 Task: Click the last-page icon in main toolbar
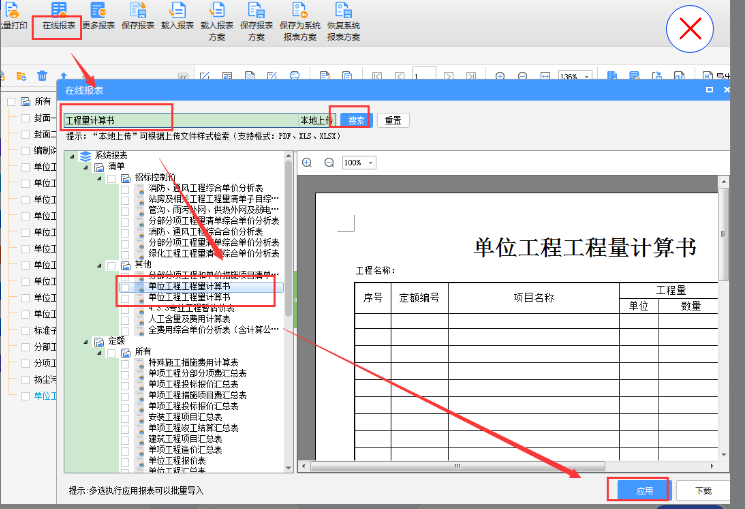470,76
